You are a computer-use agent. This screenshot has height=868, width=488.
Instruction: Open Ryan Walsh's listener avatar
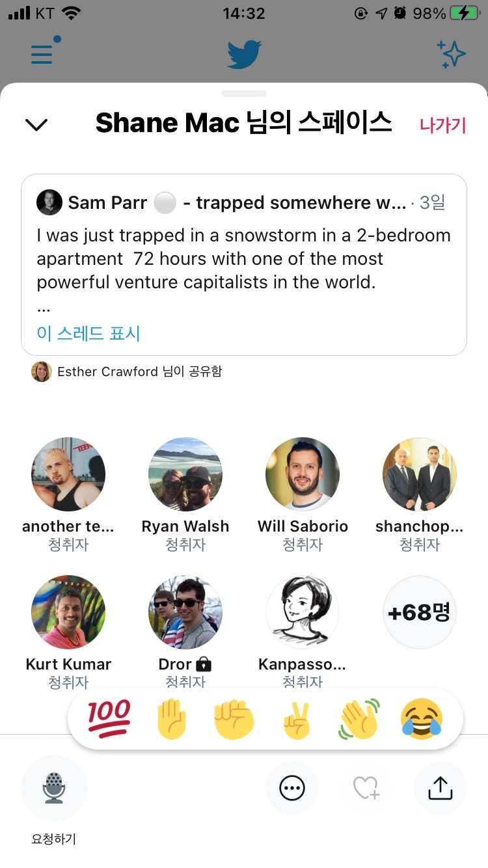pos(185,474)
